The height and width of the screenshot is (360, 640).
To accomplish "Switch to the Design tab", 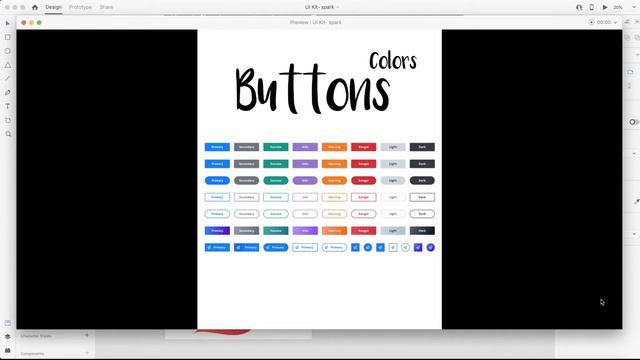I will (x=53, y=7).
